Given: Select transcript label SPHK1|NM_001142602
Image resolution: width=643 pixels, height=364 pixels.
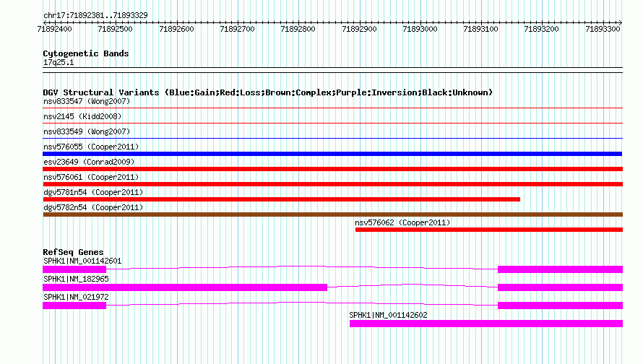Looking at the screenshot, I should coord(388,315).
